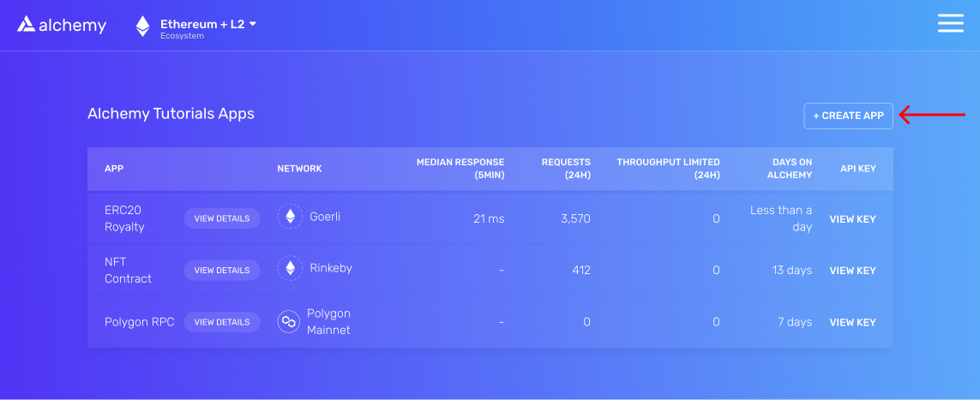Click the Rinkeby network Ethereum icon
The height and width of the screenshot is (400, 980).
point(290,269)
